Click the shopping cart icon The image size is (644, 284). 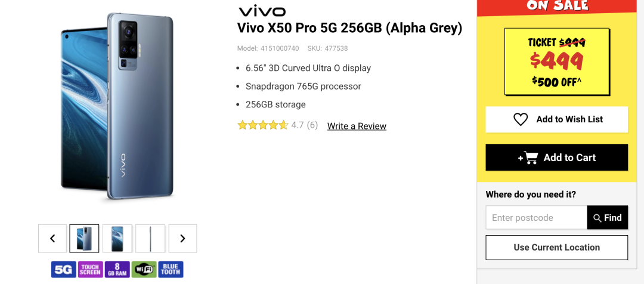coord(529,158)
